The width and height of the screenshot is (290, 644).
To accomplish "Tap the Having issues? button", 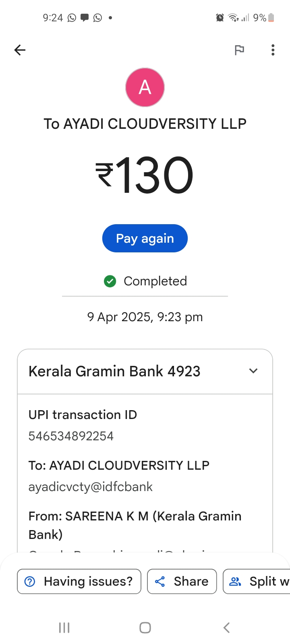I will pos(79,581).
